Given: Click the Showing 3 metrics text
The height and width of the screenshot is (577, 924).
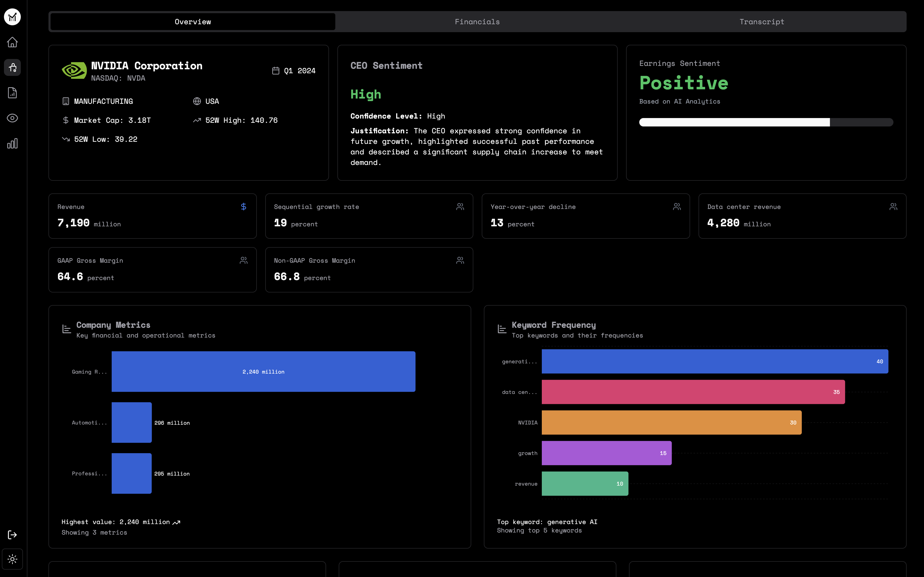Looking at the screenshot, I should [94, 532].
